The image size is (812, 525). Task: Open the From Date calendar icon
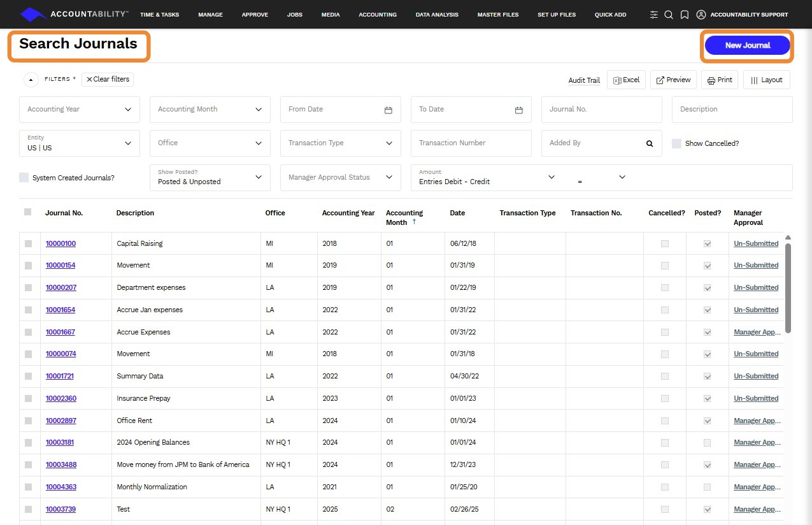click(388, 110)
